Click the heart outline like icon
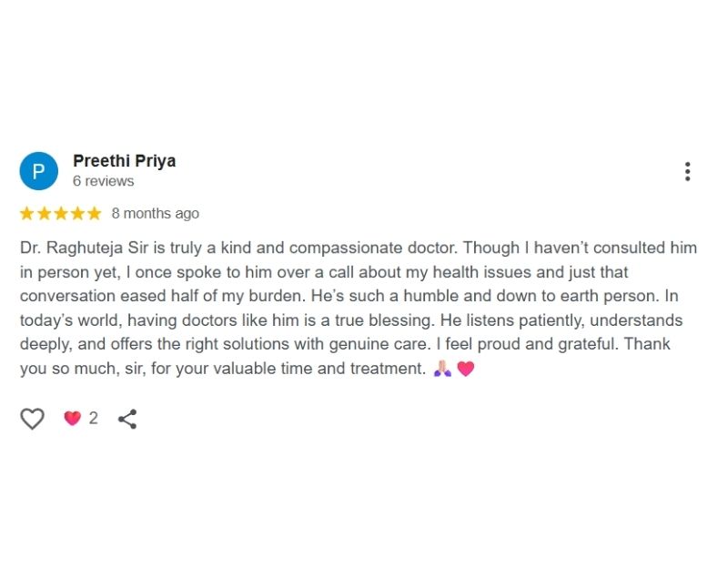 tap(33, 419)
